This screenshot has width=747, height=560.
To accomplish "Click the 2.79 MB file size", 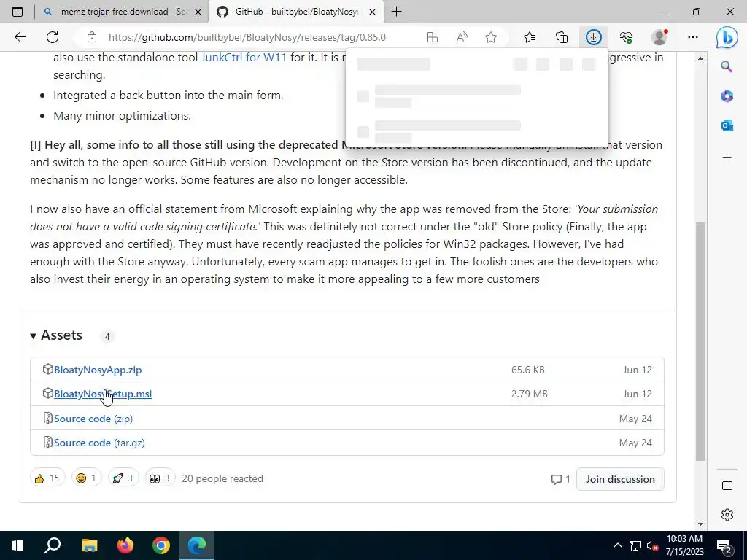I will click(x=530, y=394).
